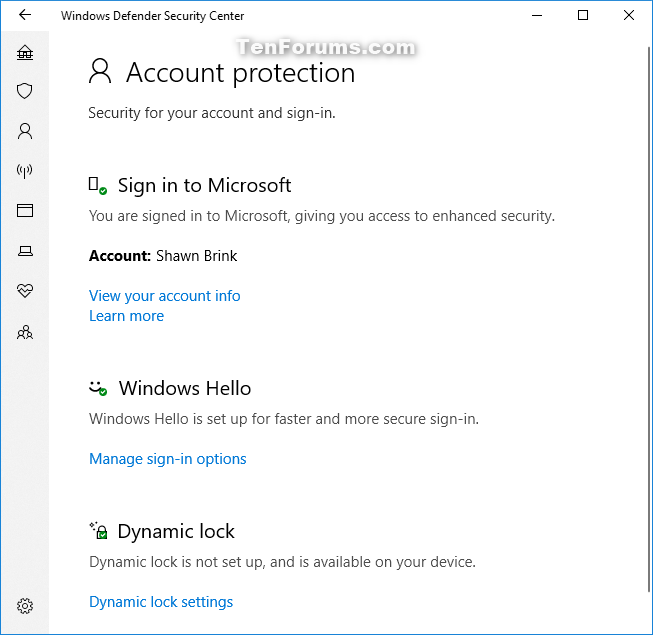
Task: Maximize the Security Center window
Action: tap(583, 15)
